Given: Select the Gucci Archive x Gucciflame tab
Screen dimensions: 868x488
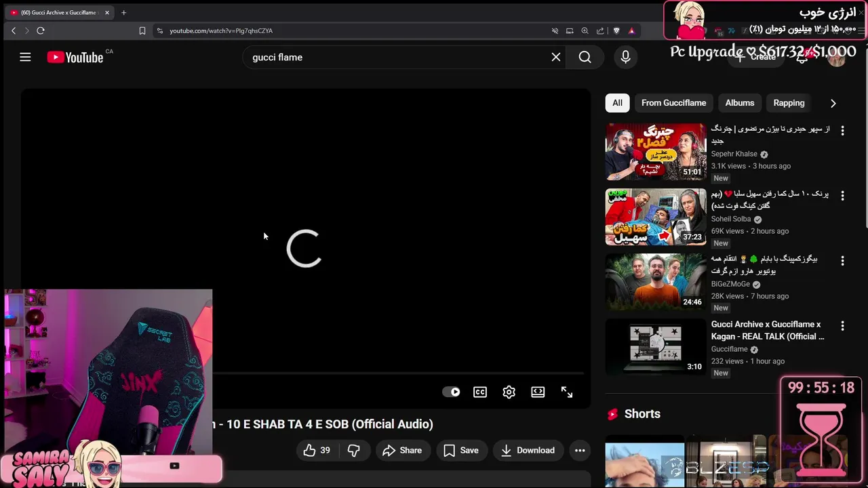Looking at the screenshot, I should (x=58, y=13).
